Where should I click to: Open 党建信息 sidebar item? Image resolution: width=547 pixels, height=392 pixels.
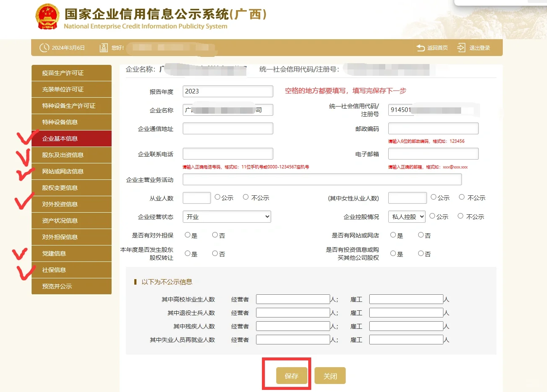(72, 253)
